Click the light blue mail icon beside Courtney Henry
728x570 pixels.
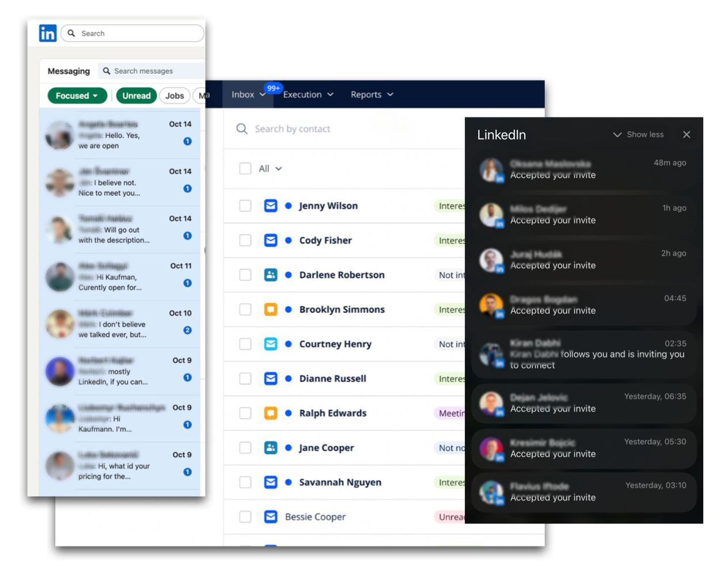pos(270,344)
